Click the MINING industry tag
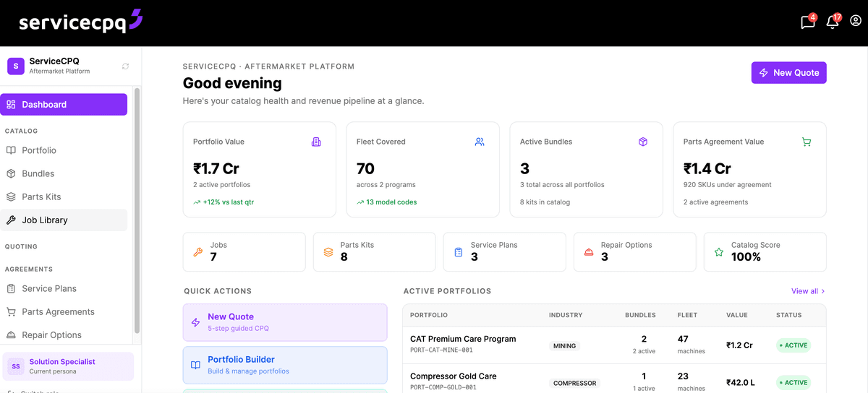Image resolution: width=868 pixels, height=393 pixels. (x=564, y=346)
